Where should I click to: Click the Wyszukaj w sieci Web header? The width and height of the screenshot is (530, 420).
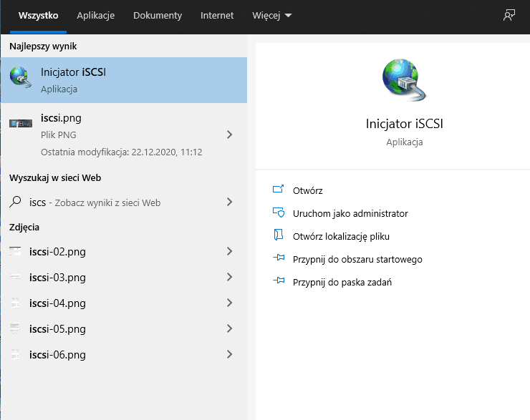click(55, 177)
